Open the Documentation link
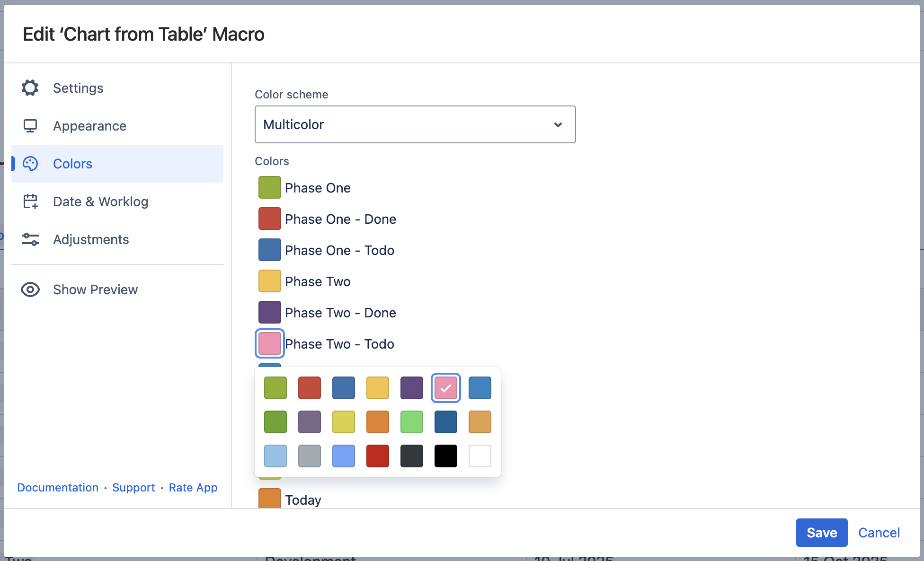This screenshot has width=924, height=561. (58, 488)
